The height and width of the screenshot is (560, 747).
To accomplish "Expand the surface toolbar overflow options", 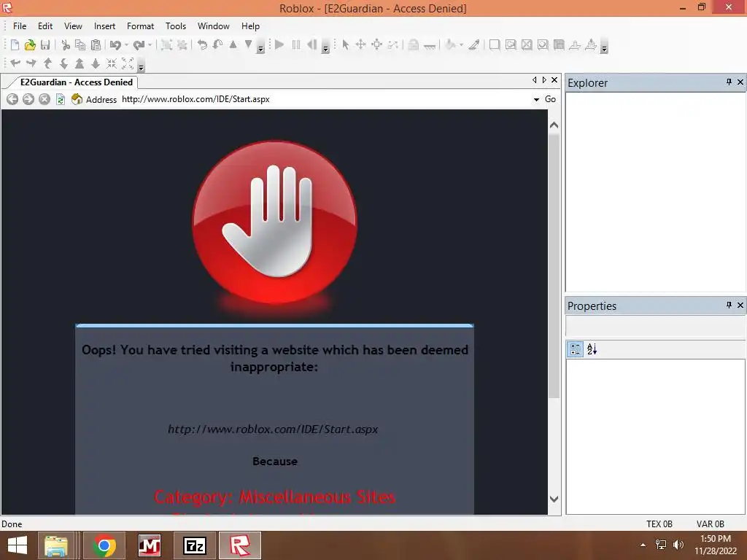I will 604,48.
